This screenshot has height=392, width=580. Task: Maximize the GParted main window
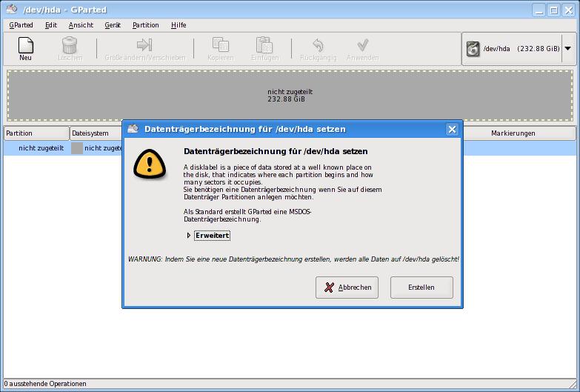[x=554, y=10]
